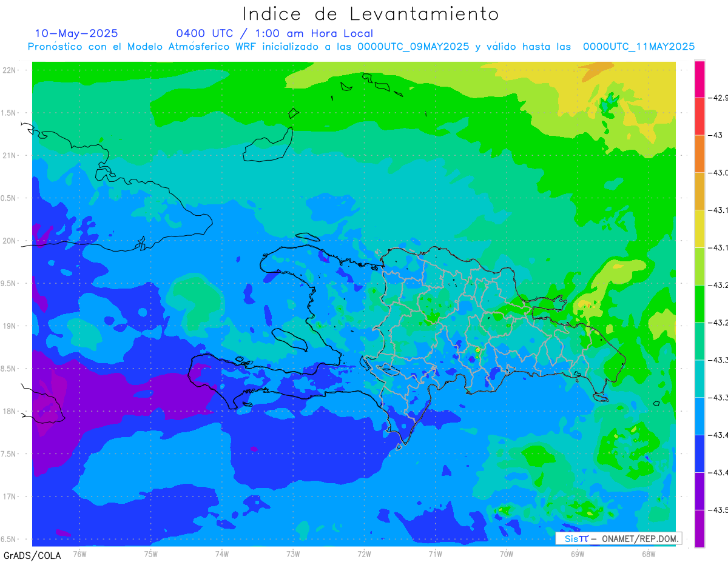
Task: Pick the bright yellow colorbar swatch
Action: 699,229
